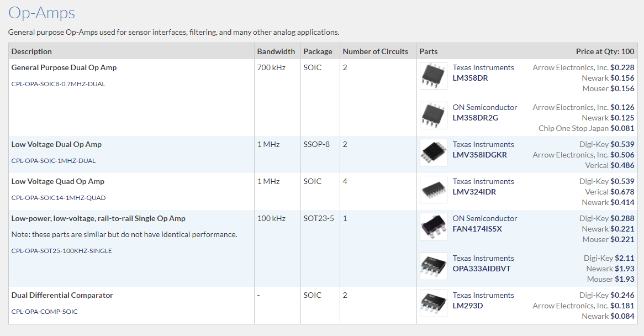Screen dimensions: 644x336
Task: Click the OPA333AIDBVT part number link
Action: pos(482,269)
